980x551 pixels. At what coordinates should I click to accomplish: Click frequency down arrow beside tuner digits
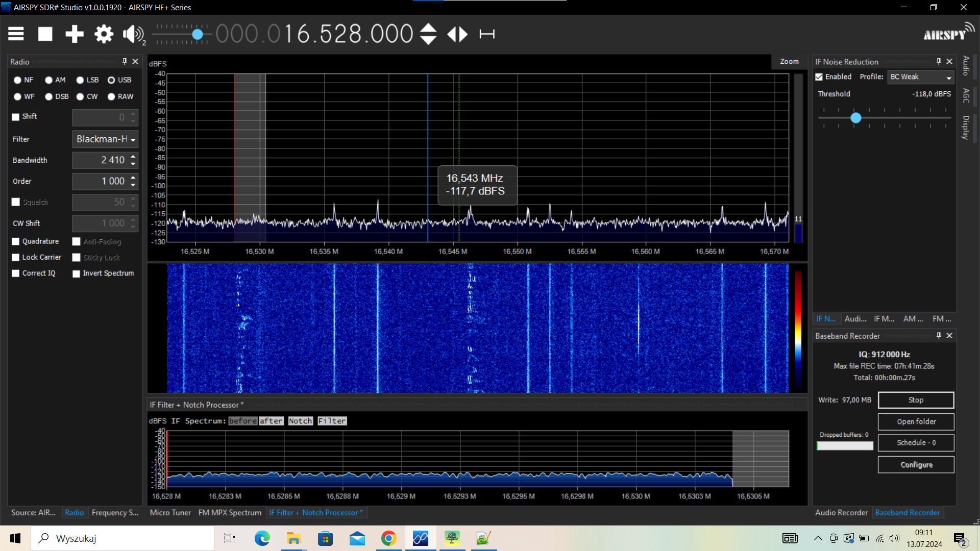tap(428, 40)
